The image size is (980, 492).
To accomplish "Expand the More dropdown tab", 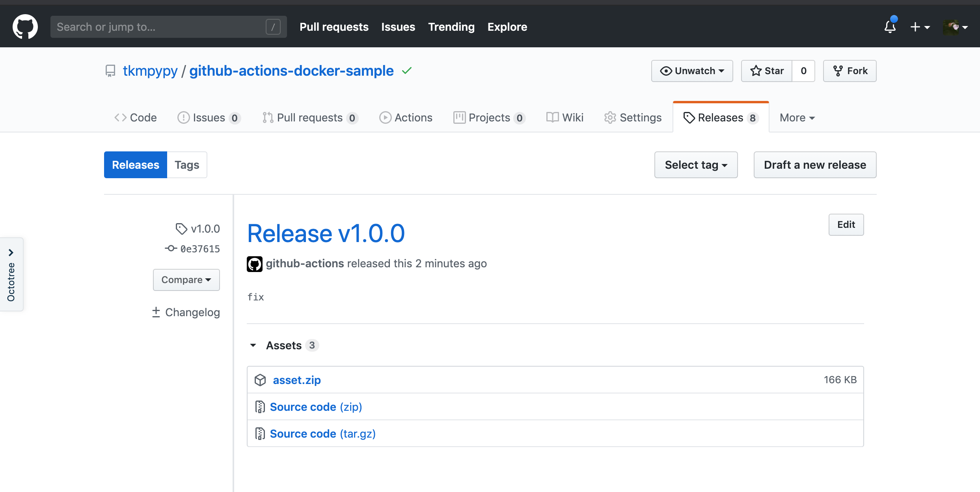I will 797,117.
